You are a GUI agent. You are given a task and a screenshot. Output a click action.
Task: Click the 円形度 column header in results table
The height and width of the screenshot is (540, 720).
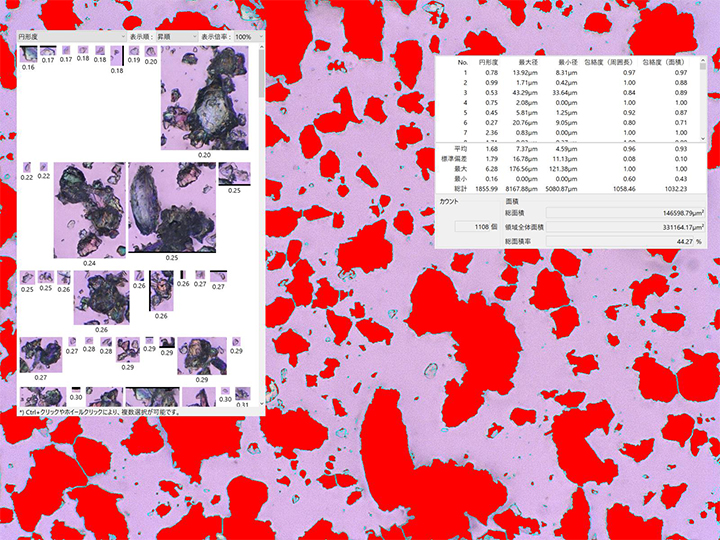click(x=489, y=62)
